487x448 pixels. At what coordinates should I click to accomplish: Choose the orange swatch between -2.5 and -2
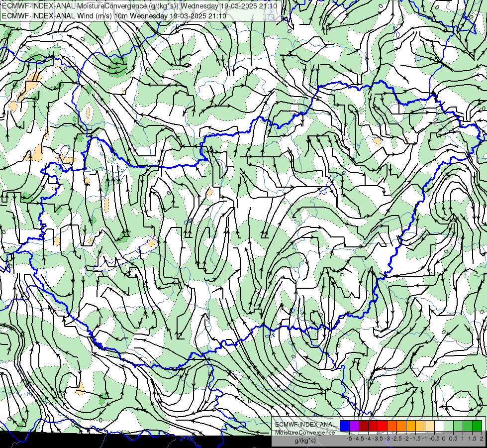[401, 426]
